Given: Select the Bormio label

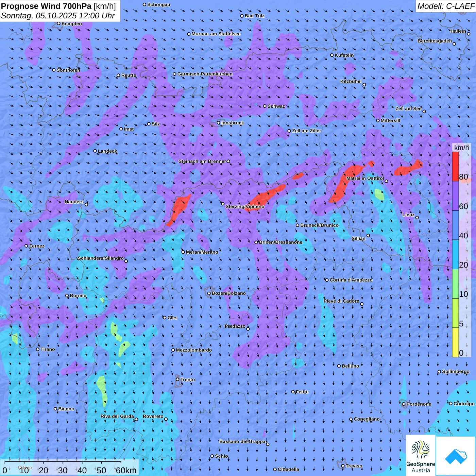Looking at the screenshot, I should [x=78, y=295].
